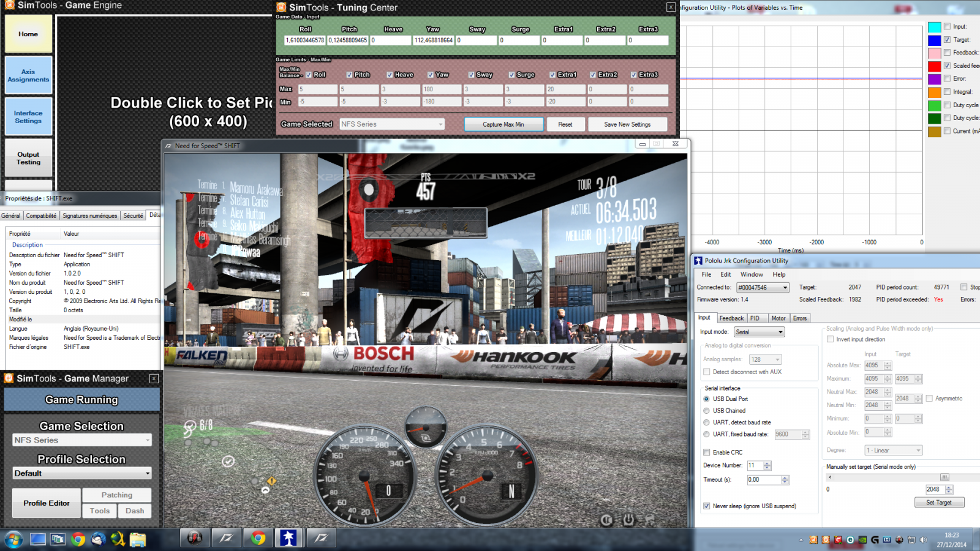Image resolution: width=980 pixels, height=551 pixels.
Task: Open Logitech Gaming tray icon
Action: [x=875, y=540]
